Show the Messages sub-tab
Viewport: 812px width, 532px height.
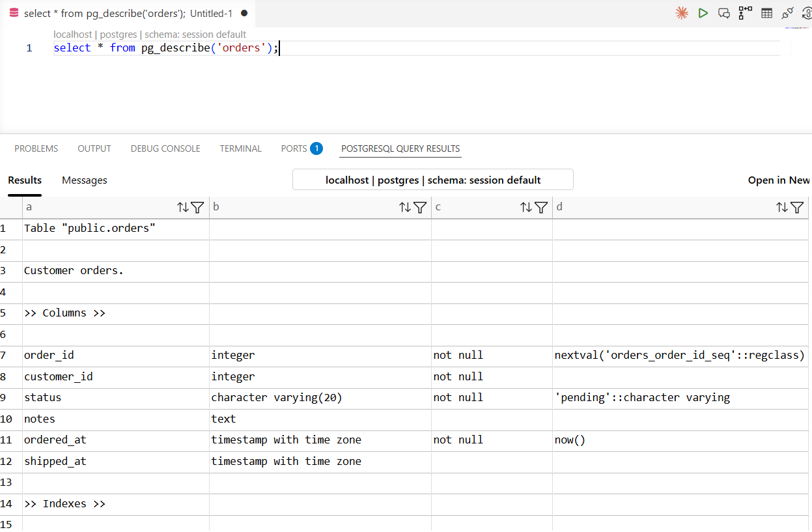point(85,180)
